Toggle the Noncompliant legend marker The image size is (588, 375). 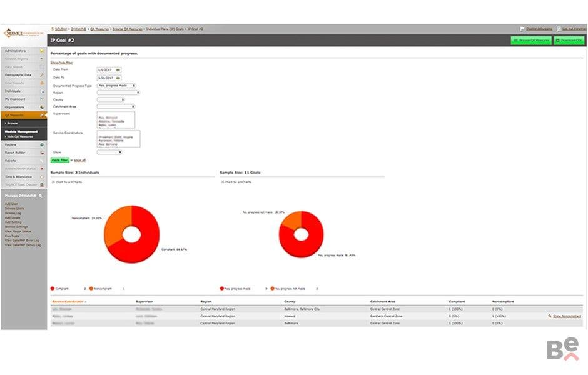pyautogui.click(x=91, y=289)
